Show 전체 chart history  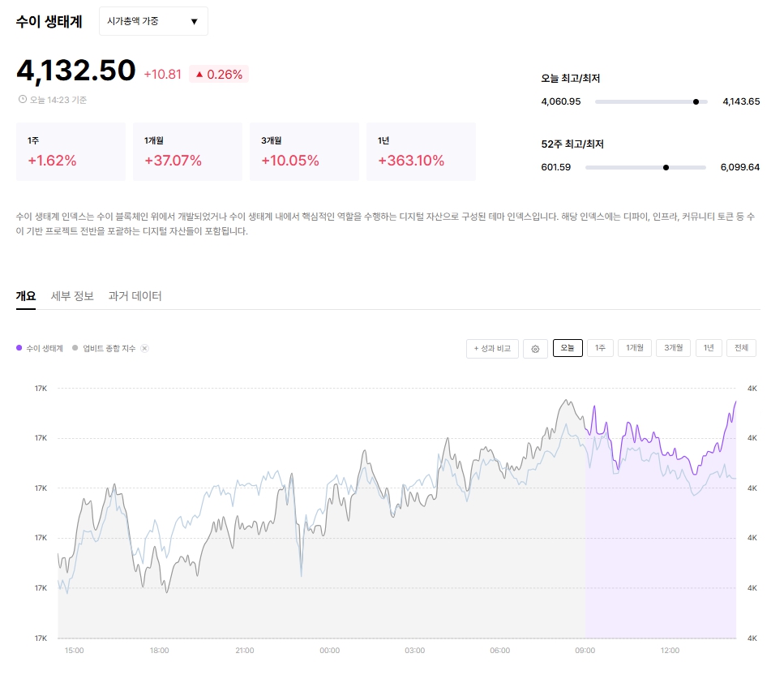click(741, 348)
